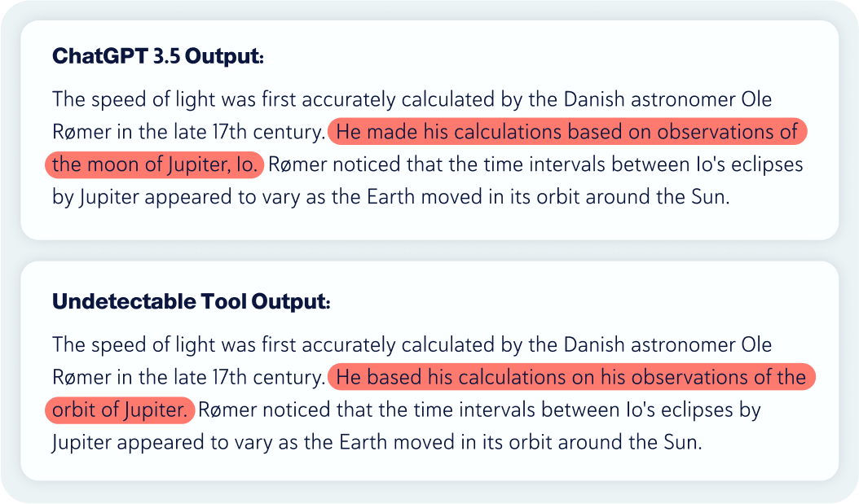Viewport: 859px width, 504px height.
Task: Select highlighted phrase "orbit of Jupiter."
Action: pyautogui.click(x=120, y=410)
